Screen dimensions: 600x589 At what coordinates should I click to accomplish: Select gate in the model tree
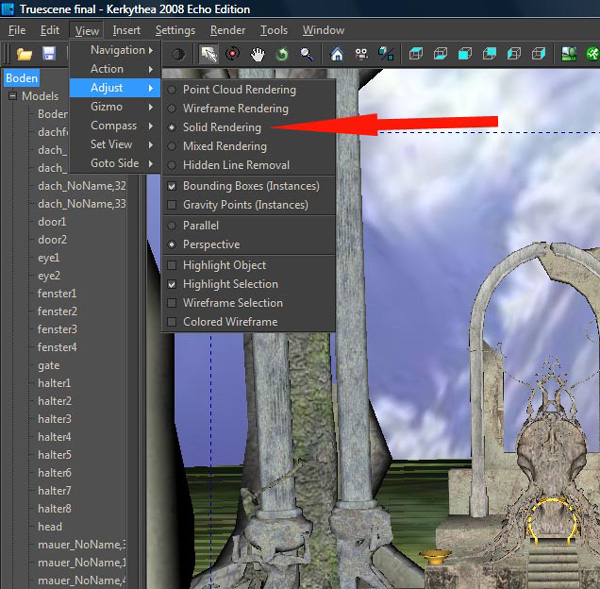click(49, 365)
